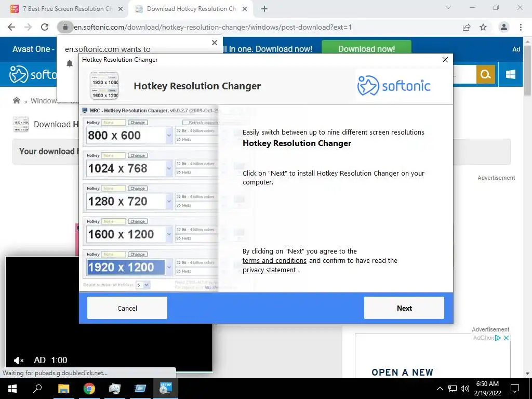Open Chrome three-dot menu
532x399 pixels.
click(521, 27)
